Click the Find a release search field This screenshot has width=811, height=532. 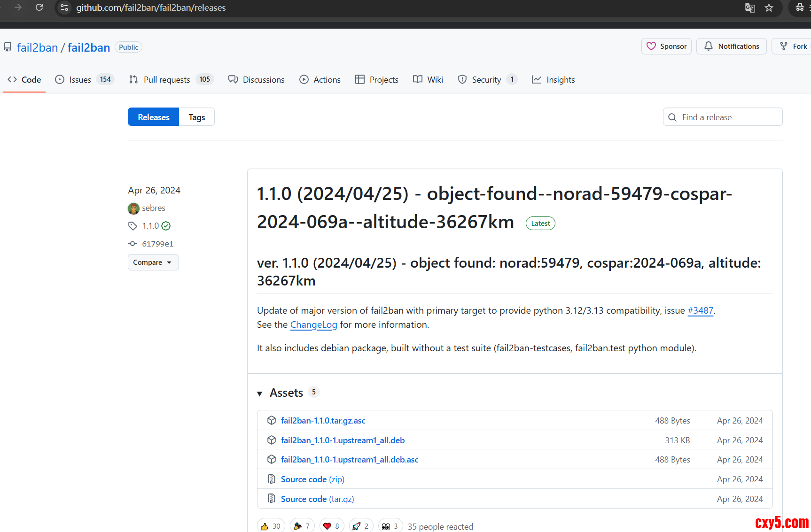click(x=728, y=117)
